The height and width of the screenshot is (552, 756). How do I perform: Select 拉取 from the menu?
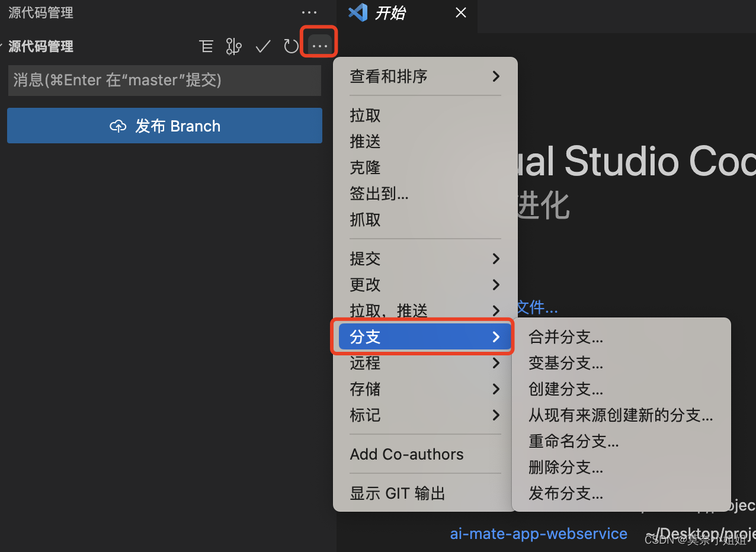click(366, 115)
